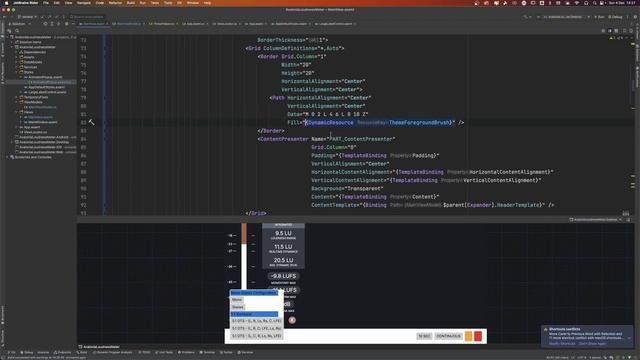Open the Problems tool window tab
640x360 pixels.
pyautogui.click(x=186, y=352)
